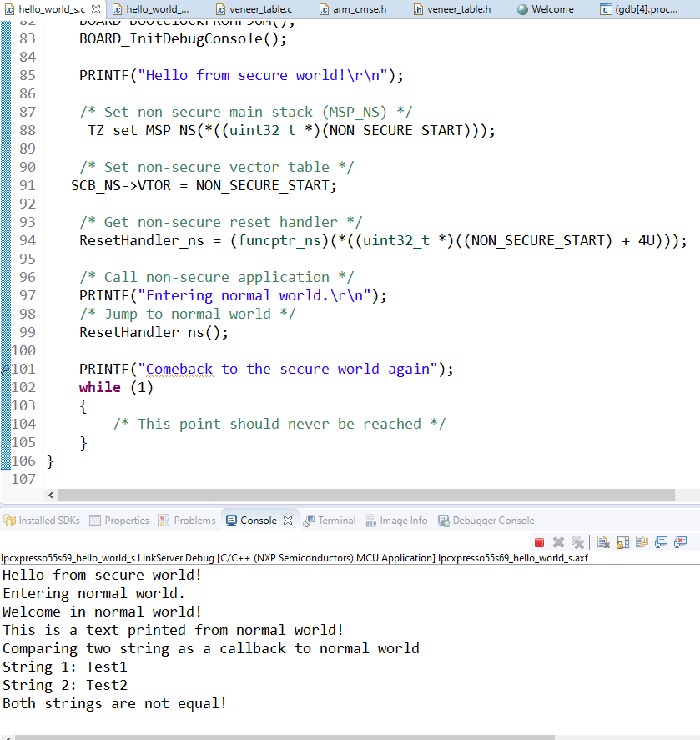Click console line "Both strings are not equal!"
700x740 pixels.
[x=114, y=703]
